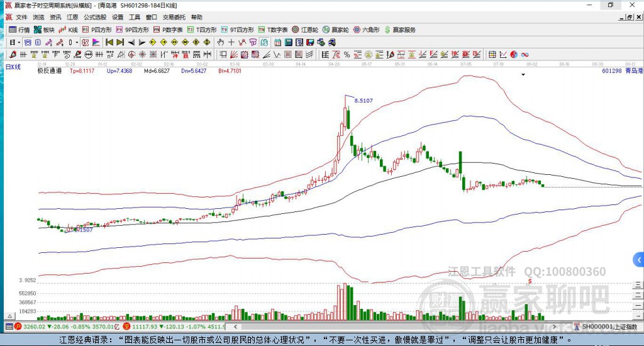Open 9P四方形 tool
Screen dimensions: 644x346
click(133, 30)
